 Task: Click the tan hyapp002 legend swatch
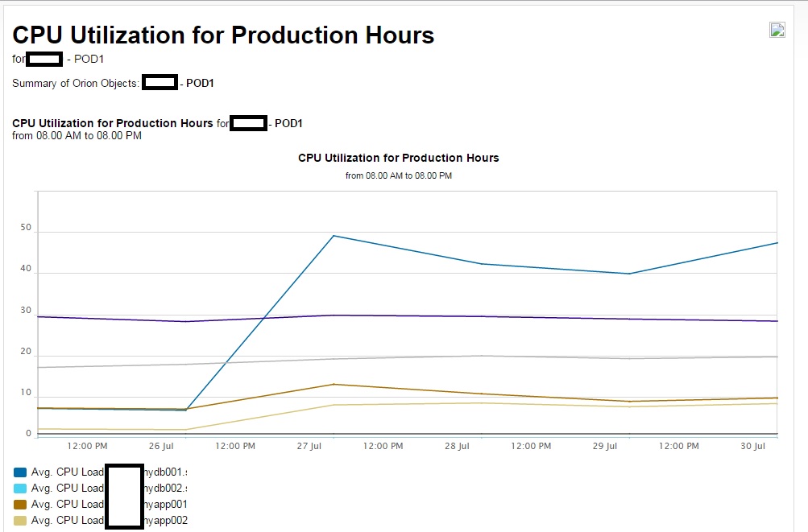coord(20,520)
